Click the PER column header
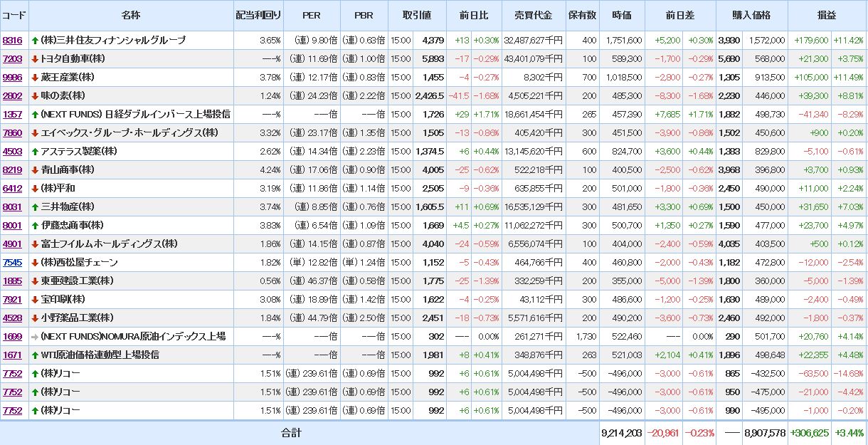Viewport: 868px width, 445px height. [311, 15]
